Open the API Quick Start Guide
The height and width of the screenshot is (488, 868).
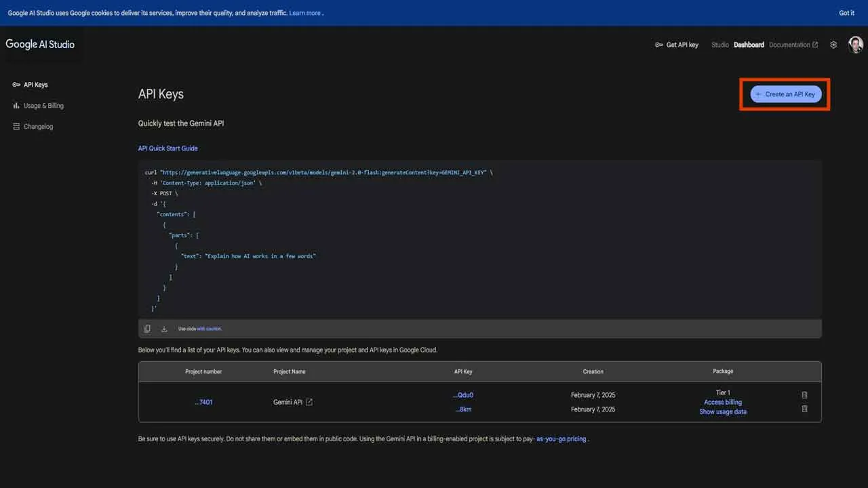tap(168, 148)
